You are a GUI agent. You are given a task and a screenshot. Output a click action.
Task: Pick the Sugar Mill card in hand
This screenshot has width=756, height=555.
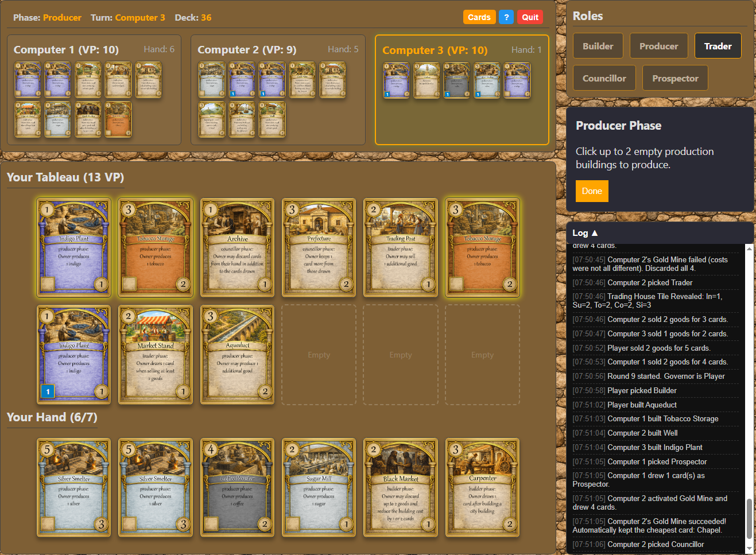(319, 487)
